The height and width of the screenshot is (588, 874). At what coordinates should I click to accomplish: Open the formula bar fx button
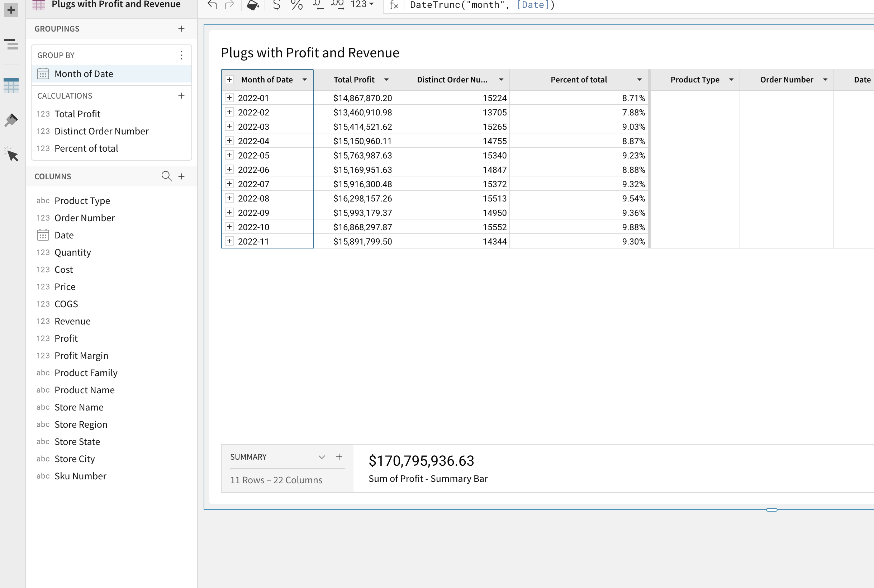[393, 5]
